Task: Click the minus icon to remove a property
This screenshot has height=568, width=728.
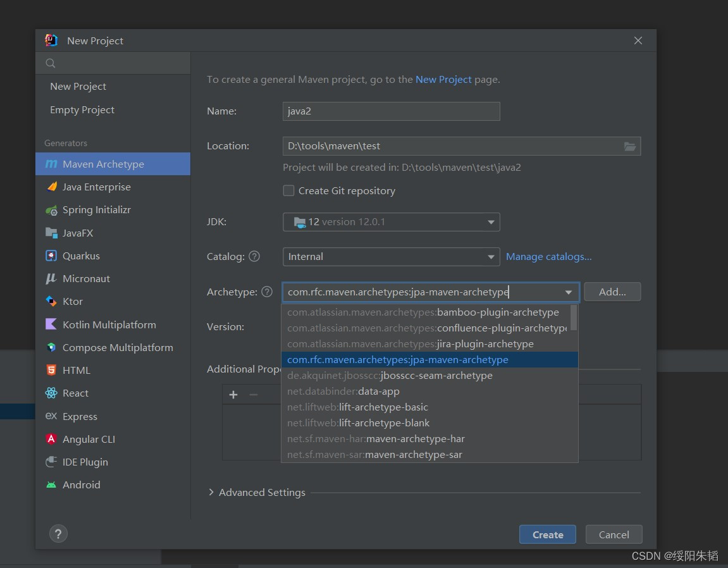Action: [254, 395]
